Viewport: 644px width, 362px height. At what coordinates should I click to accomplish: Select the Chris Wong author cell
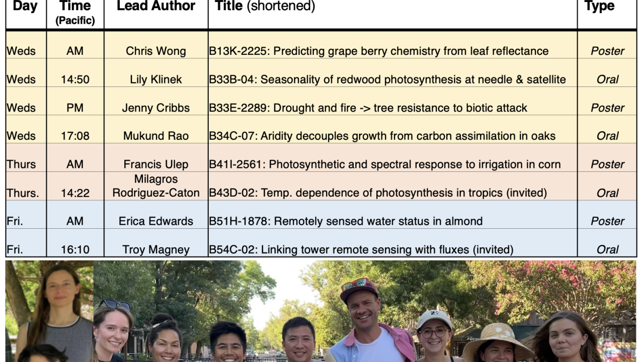[156, 51]
